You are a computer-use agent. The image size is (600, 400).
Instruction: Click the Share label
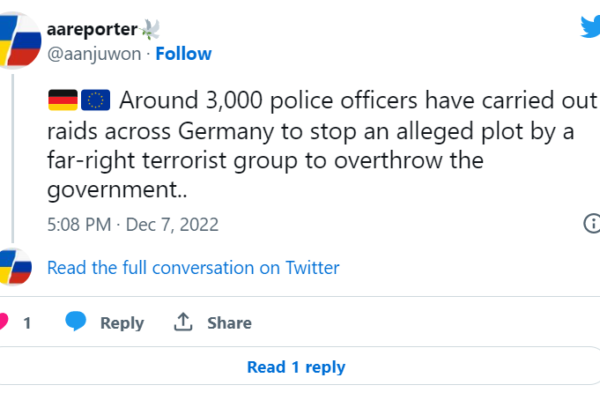point(230,323)
